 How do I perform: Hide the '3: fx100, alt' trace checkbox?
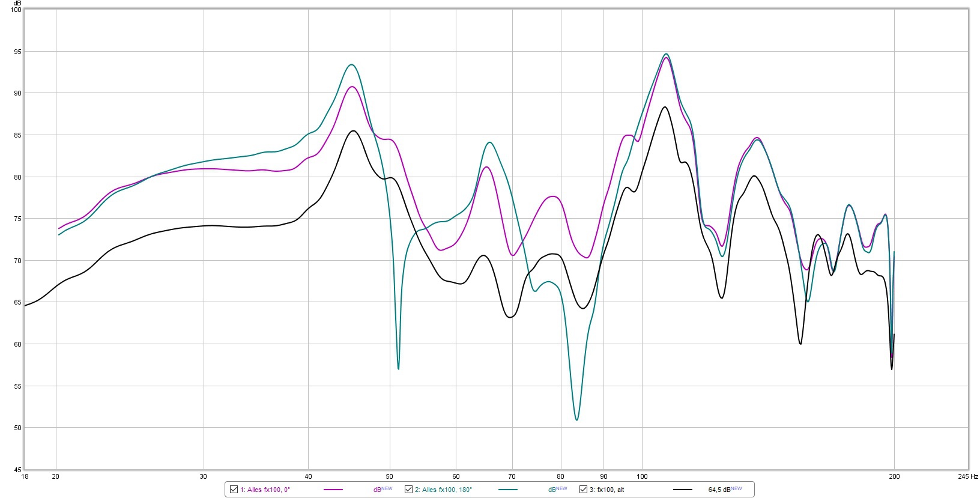[x=583, y=490]
